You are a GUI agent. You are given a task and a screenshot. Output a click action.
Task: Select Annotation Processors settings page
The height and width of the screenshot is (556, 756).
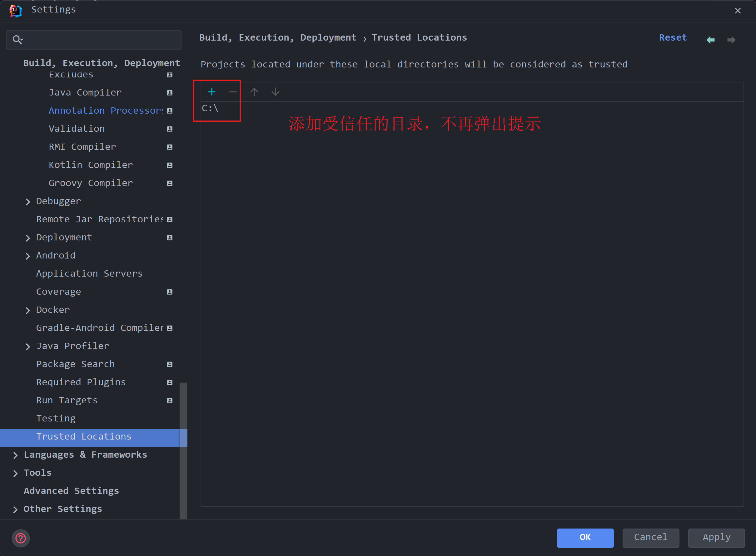tap(105, 111)
